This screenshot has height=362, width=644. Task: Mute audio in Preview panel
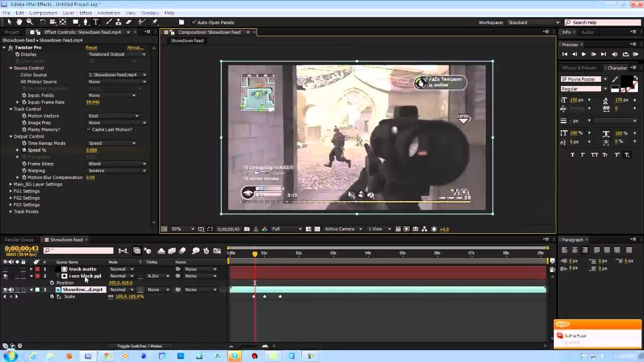pyautogui.click(x=615, y=54)
